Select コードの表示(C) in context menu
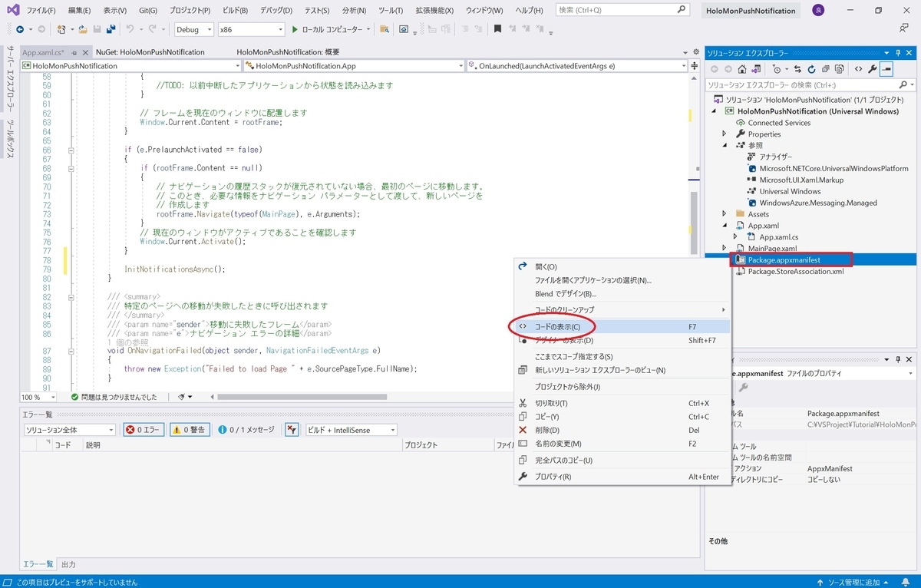The image size is (921, 588). point(622,327)
